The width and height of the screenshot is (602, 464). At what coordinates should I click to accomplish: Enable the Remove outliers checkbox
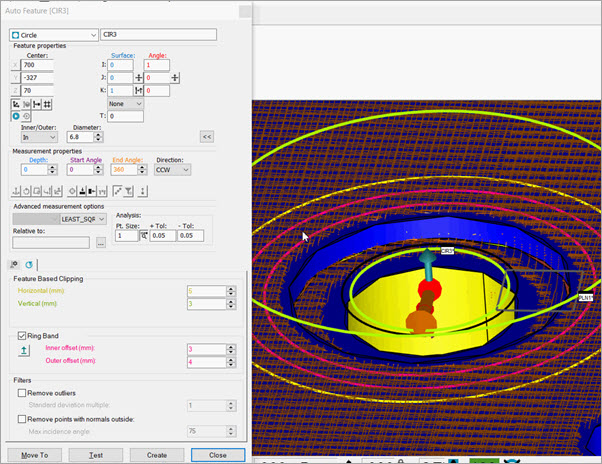click(x=21, y=393)
